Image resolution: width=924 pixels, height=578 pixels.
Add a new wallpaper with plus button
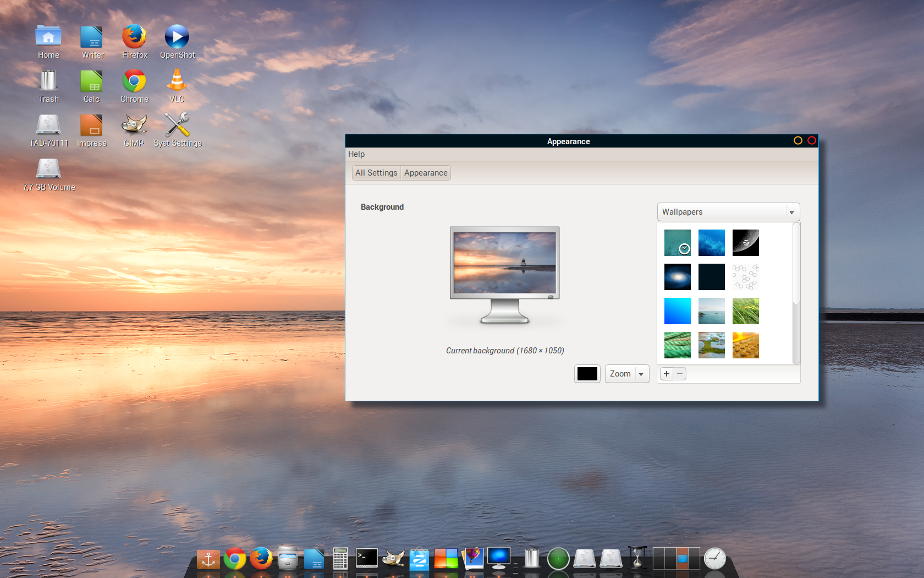tap(666, 374)
